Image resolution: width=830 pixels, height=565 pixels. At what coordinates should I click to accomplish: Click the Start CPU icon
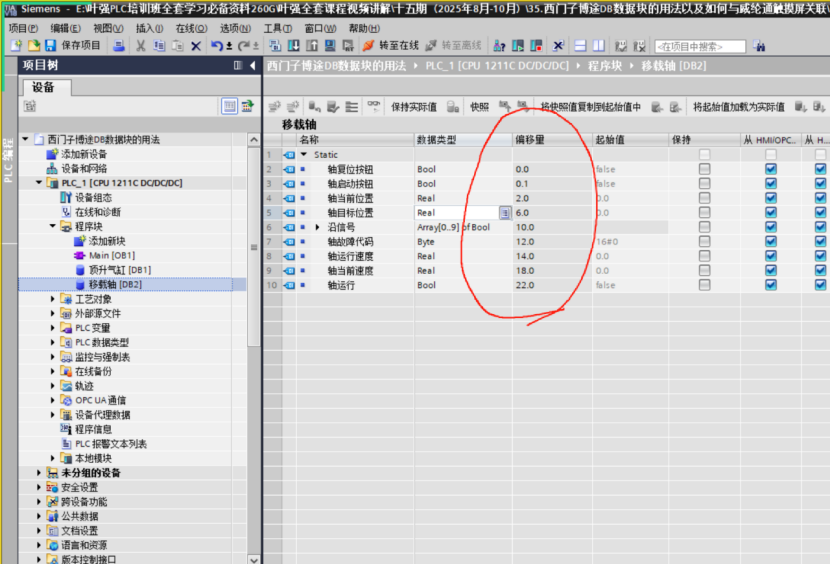click(x=518, y=46)
